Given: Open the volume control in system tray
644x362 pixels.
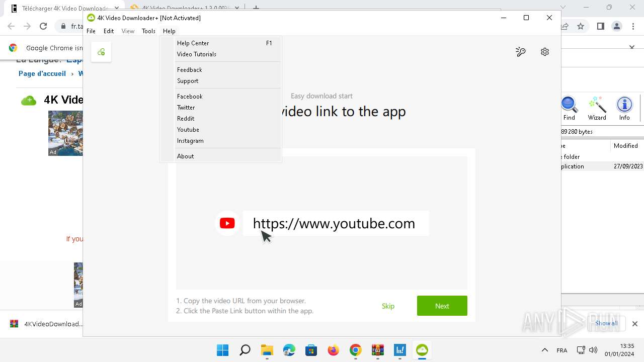Looking at the screenshot, I should [593, 350].
